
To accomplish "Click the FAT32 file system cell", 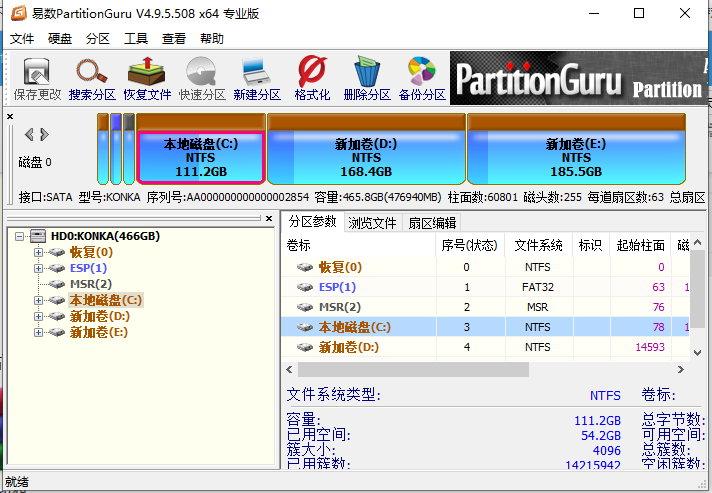I will click(x=538, y=287).
